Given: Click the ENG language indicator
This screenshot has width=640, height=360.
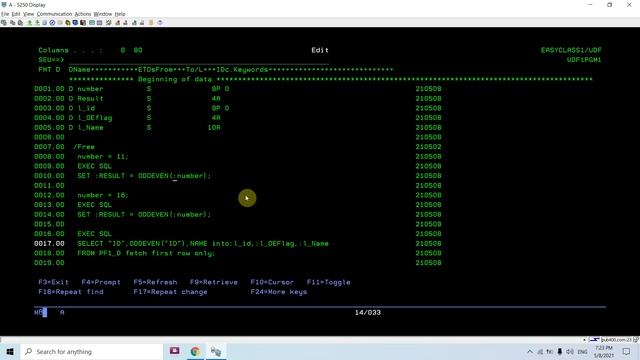Looking at the screenshot, I should click(x=582, y=351).
